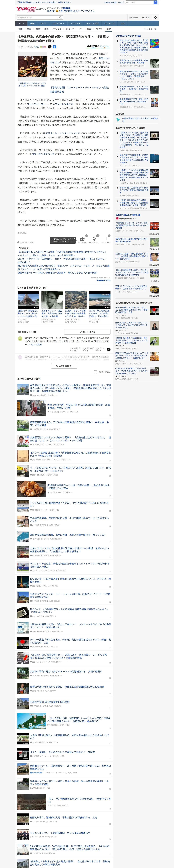Click the PayPay残高使えます label

(x=126, y=218)
